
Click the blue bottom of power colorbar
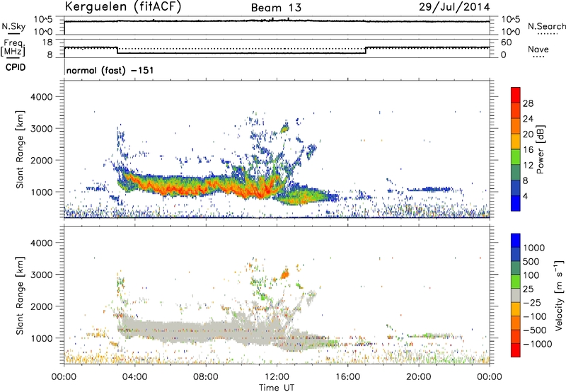click(516, 203)
